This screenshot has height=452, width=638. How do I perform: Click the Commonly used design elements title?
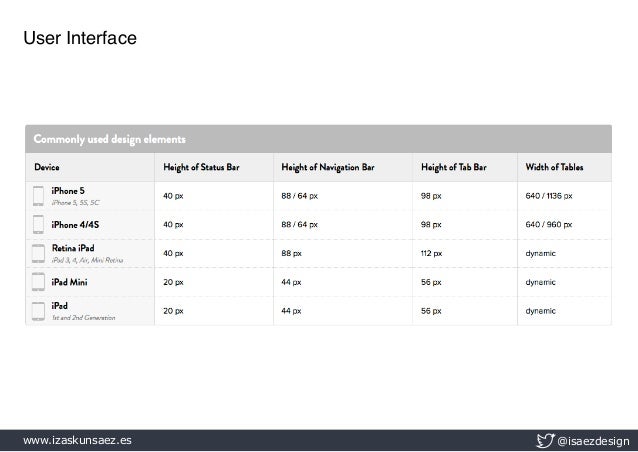(109, 137)
